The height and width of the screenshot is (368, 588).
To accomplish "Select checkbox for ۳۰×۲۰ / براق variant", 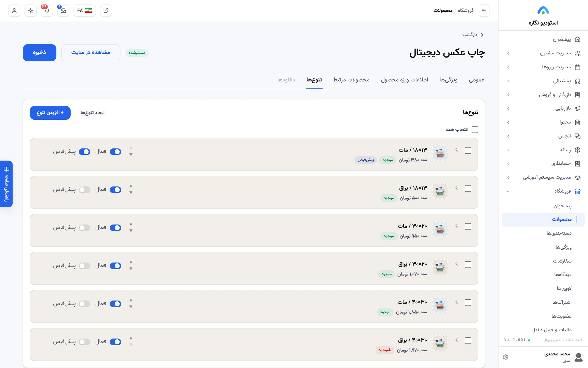I will click(468, 265).
